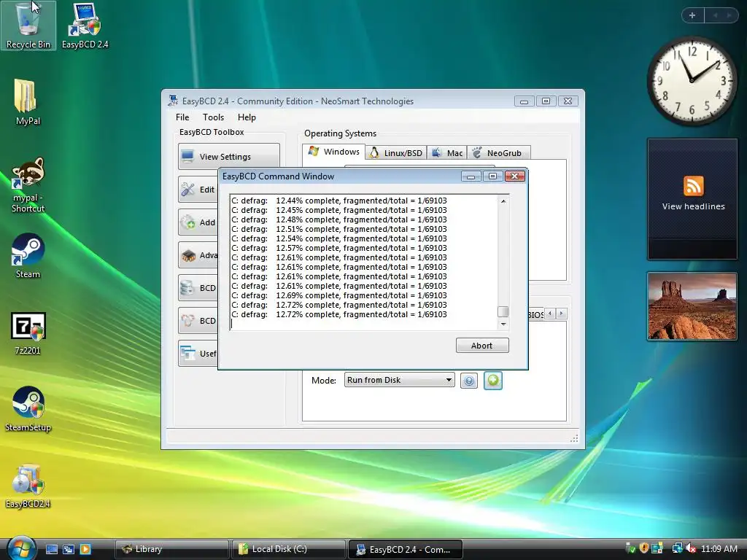747x560 pixels.
Task: Launch the orange media player quick launch icon
Action: tap(85, 549)
